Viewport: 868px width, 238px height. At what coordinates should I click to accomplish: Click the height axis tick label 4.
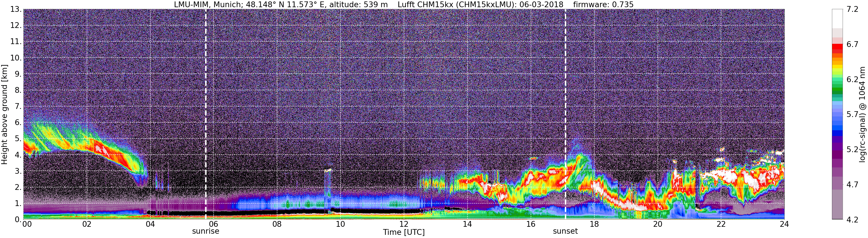click(18, 155)
